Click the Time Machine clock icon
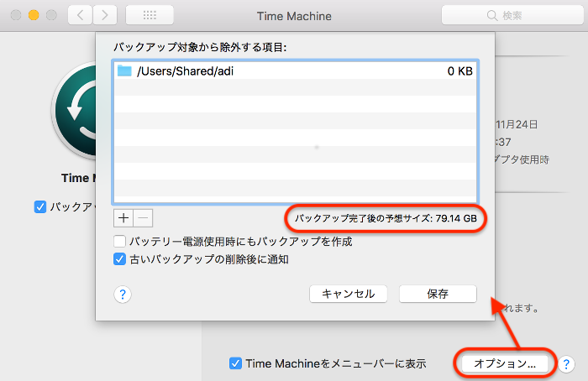Image resolution: width=588 pixels, height=381 pixels. coord(74,111)
